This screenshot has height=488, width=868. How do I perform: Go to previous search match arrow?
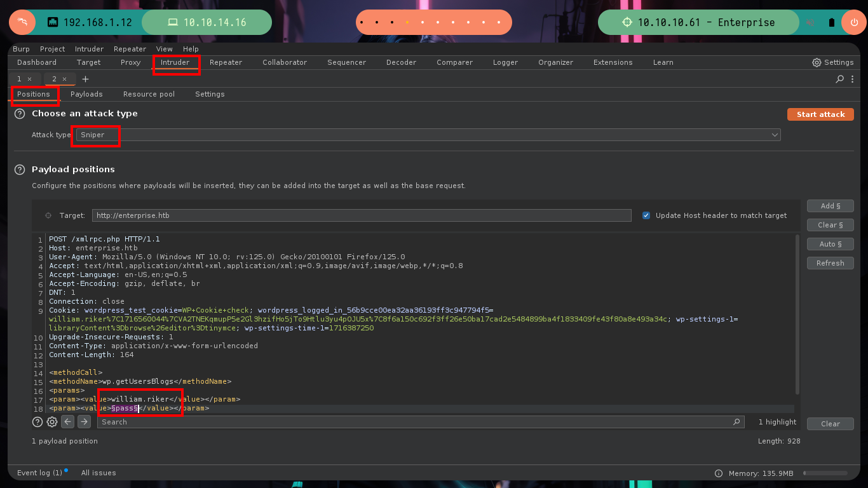click(x=68, y=422)
